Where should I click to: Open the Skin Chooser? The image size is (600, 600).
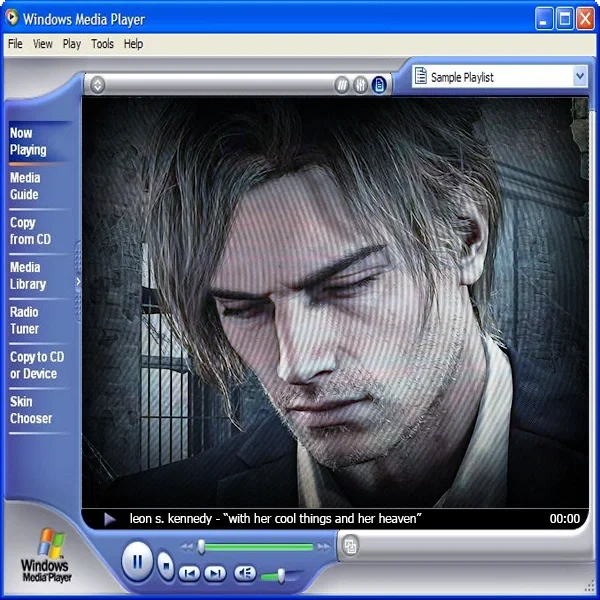40,410
